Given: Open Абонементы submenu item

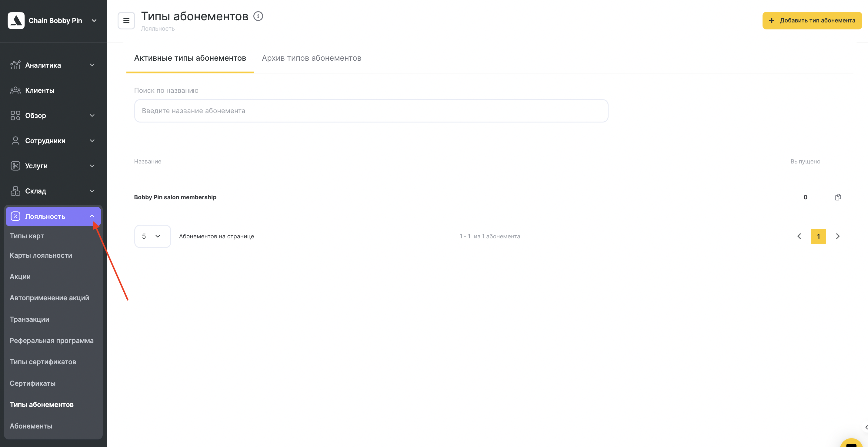Looking at the screenshot, I should [x=31, y=426].
